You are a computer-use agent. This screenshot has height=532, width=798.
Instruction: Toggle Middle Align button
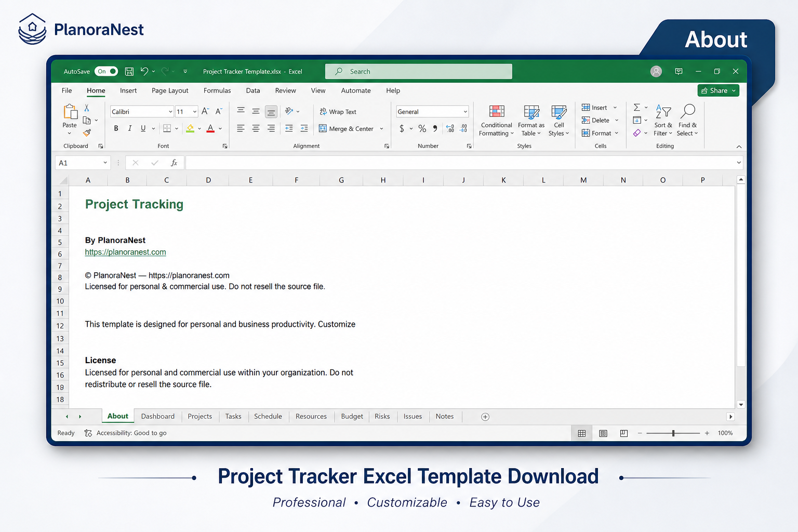[x=256, y=111]
